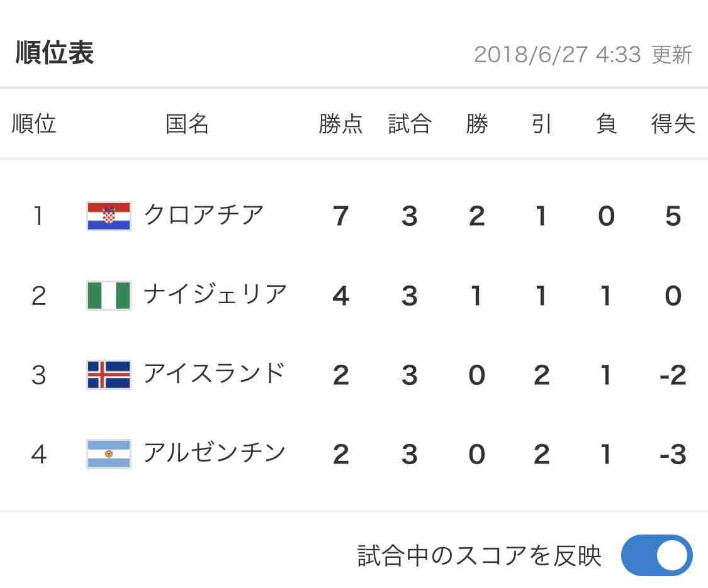Click the 順位 column header
708x588 pixels.
click(x=34, y=124)
